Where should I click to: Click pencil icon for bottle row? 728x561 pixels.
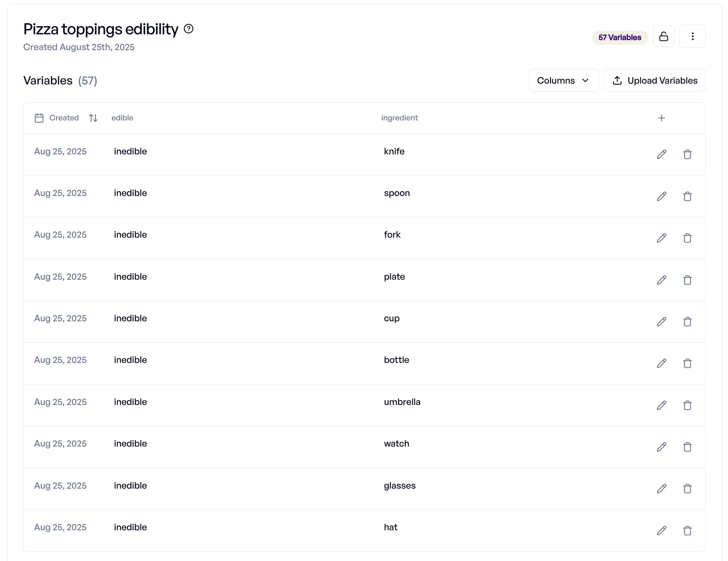(x=661, y=363)
